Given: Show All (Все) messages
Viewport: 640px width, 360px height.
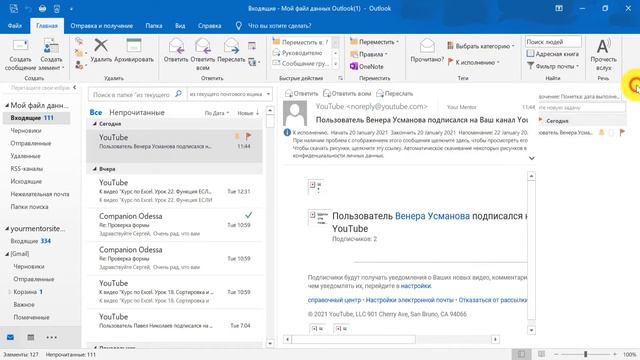Looking at the screenshot, I should coord(96,112).
